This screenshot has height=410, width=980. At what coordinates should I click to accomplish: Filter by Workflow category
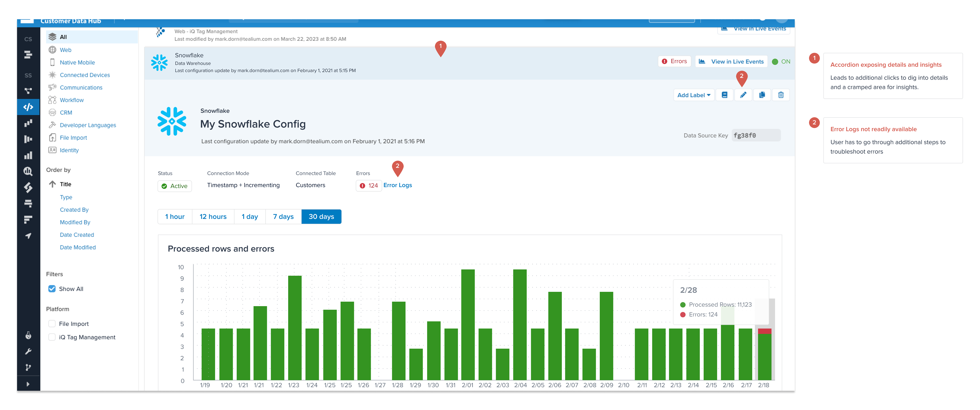[72, 100]
